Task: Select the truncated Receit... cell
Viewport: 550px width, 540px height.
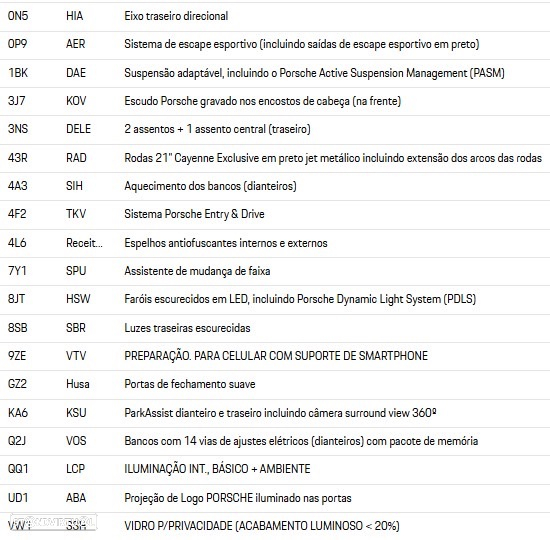Action: click(84, 243)
